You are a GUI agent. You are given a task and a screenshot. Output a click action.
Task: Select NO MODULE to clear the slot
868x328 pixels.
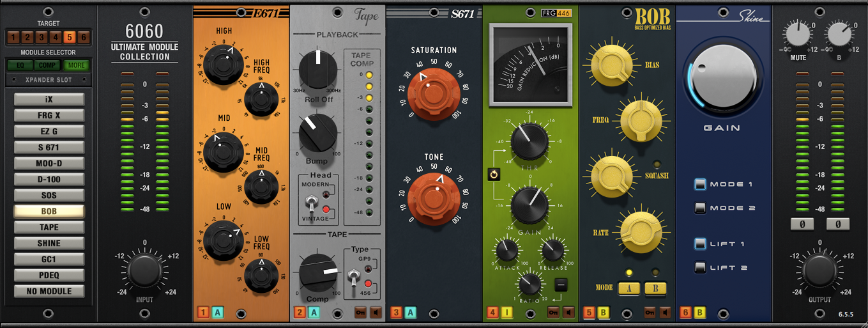tap(49, 291)
